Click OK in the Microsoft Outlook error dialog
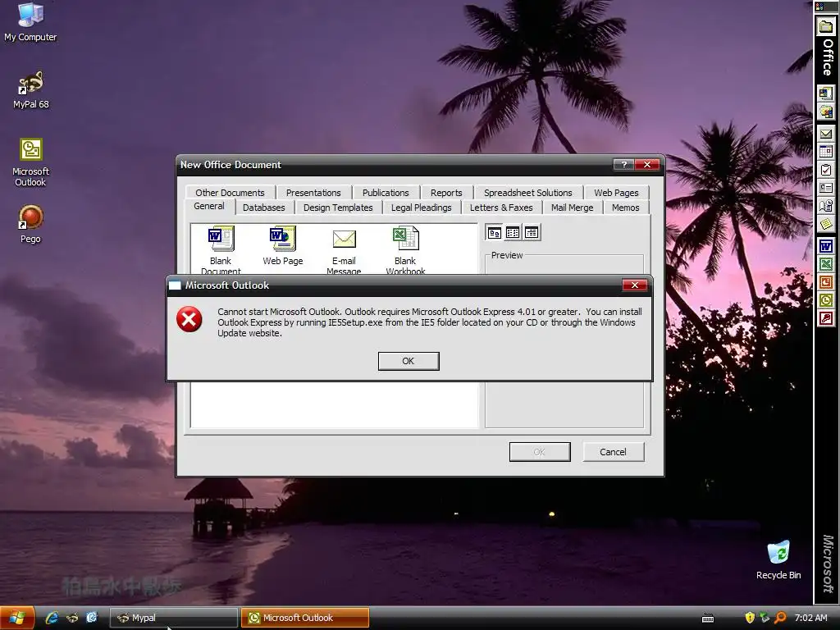The width and height of the screenshot is (840, 630). point(409,361)
